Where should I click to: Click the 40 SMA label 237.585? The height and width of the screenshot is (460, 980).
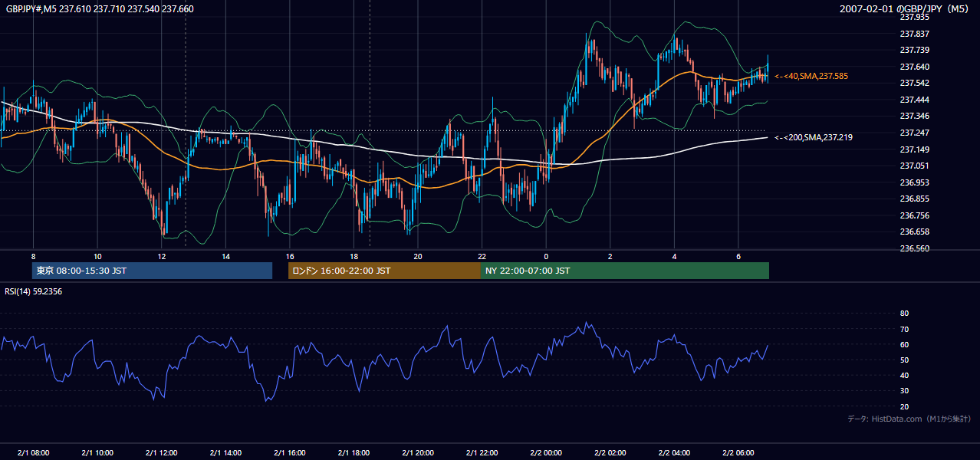pos(811,77)
